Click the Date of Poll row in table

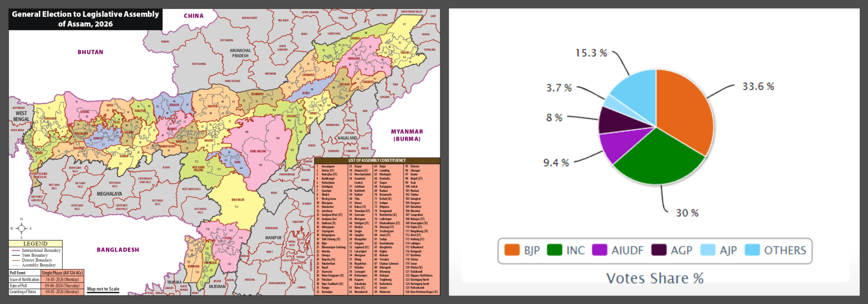[46, 286]
